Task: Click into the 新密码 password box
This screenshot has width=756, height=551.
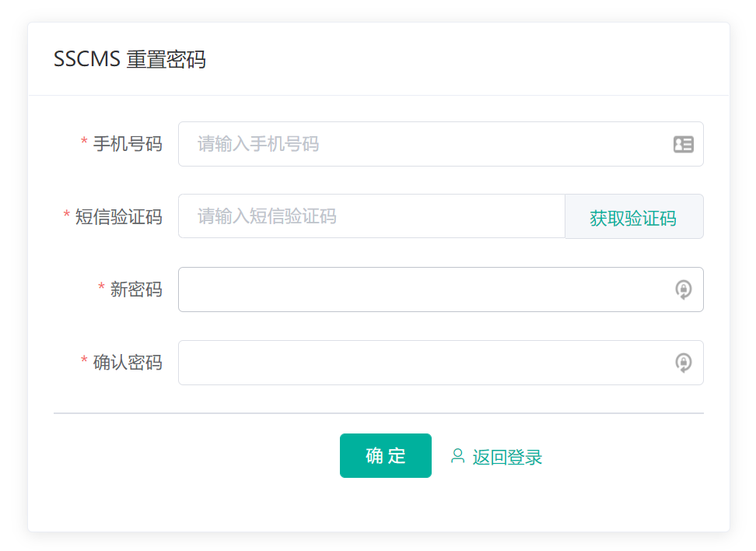Action: 424,290
